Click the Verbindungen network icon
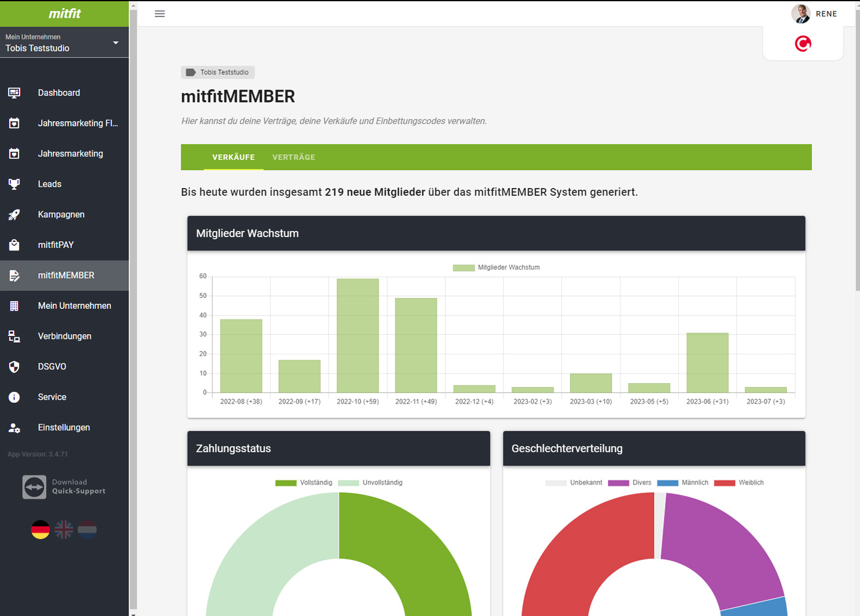This screenshot has height=616, width=860. tap(14, 336)
